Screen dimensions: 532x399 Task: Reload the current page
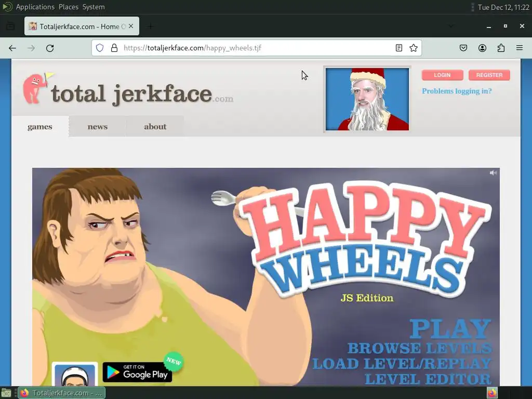(x=50, y=48)
